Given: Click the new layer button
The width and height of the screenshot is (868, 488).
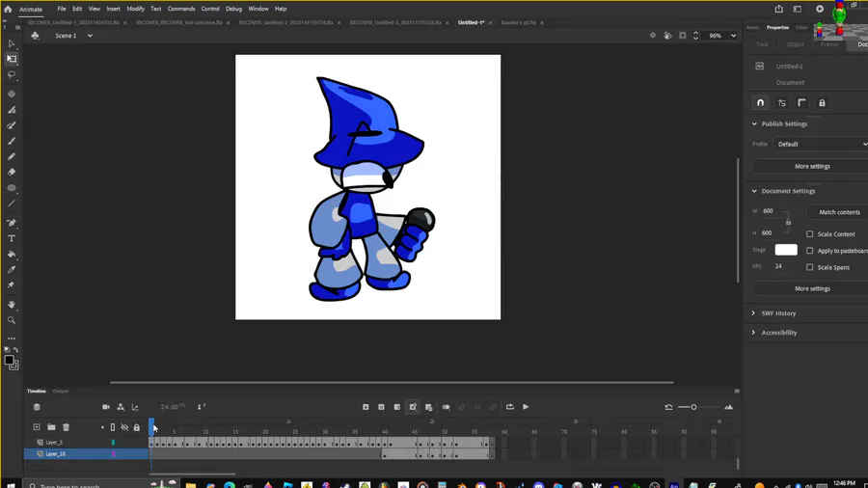Looking at the screenshot, I should click(37, 427).
